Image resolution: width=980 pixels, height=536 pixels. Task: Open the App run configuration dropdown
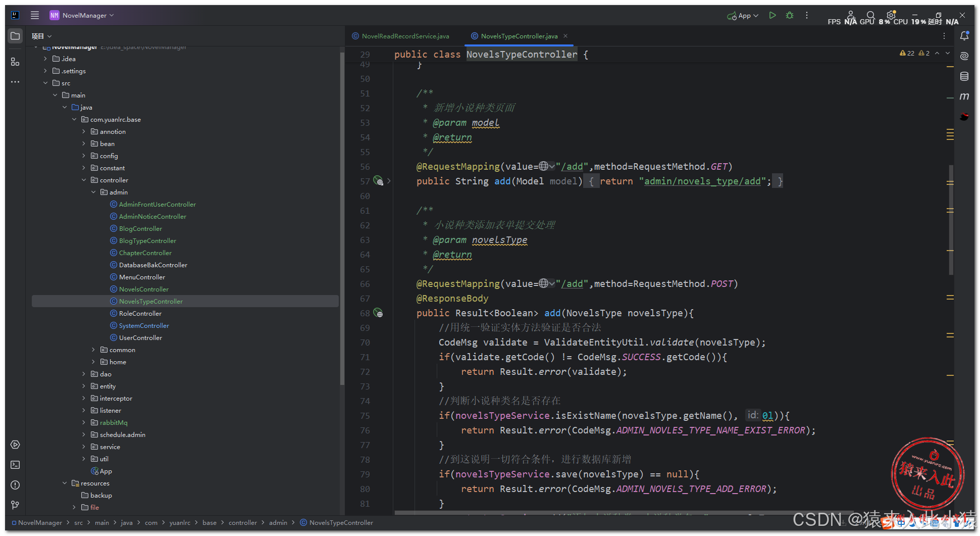(x=743, y=16)
